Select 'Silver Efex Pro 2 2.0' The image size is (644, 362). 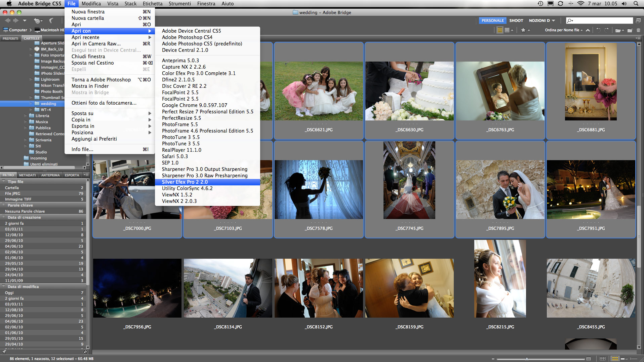pos(207,182)
